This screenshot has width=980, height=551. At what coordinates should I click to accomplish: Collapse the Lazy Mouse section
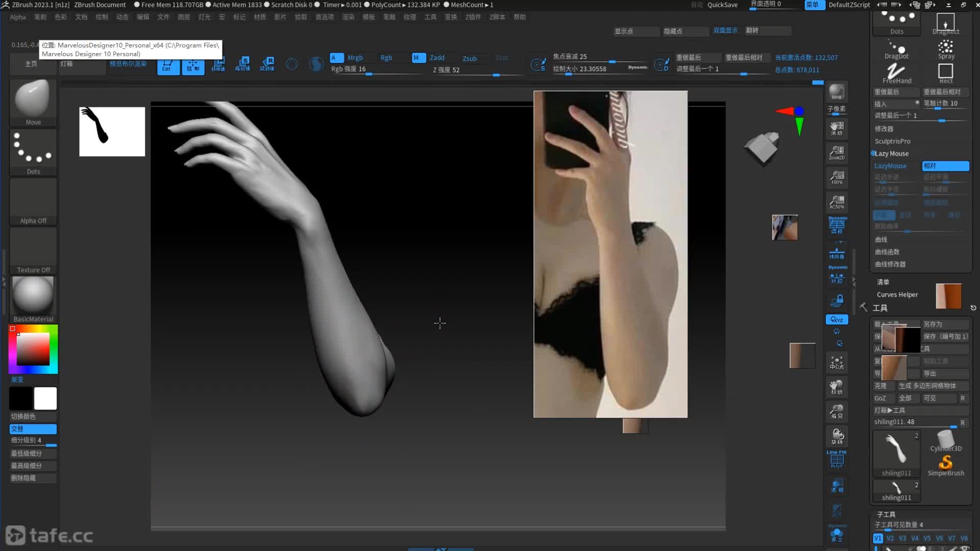tap(891, 154)
